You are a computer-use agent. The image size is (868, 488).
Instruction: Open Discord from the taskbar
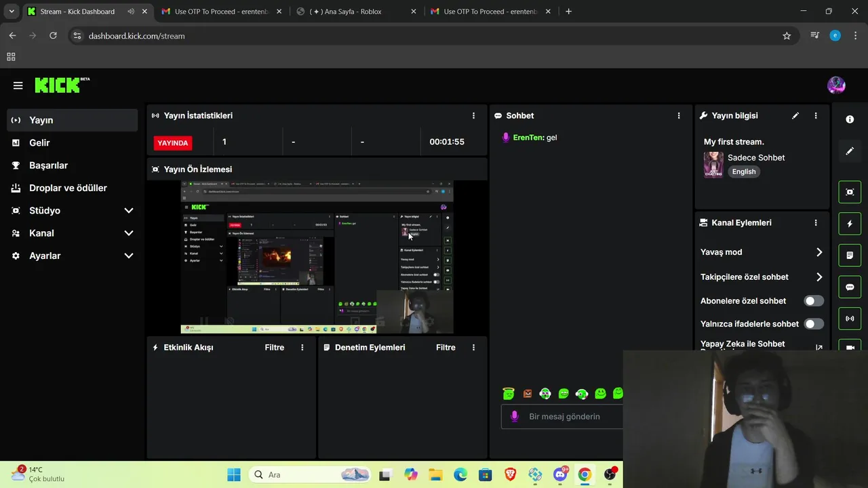(560, 475)
